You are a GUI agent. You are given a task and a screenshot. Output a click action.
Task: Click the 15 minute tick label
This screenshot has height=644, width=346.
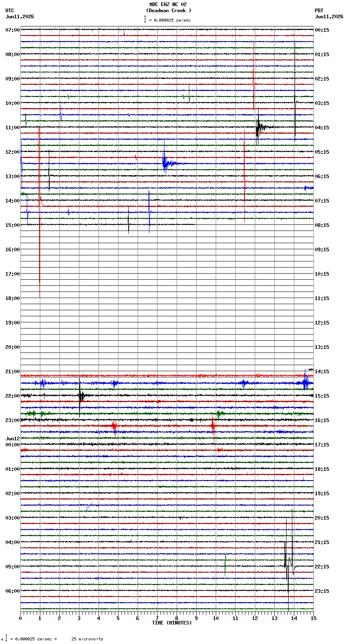(x=313, y=618)
